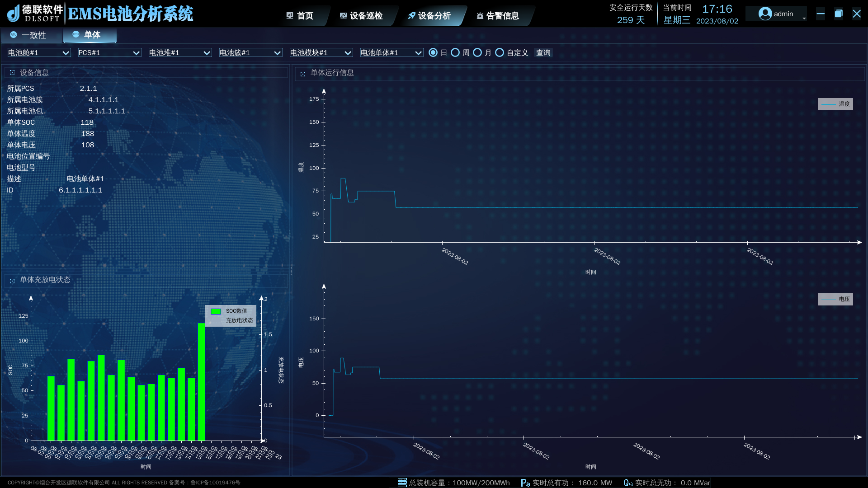Click the home monitor icon beside 首页

290,16
